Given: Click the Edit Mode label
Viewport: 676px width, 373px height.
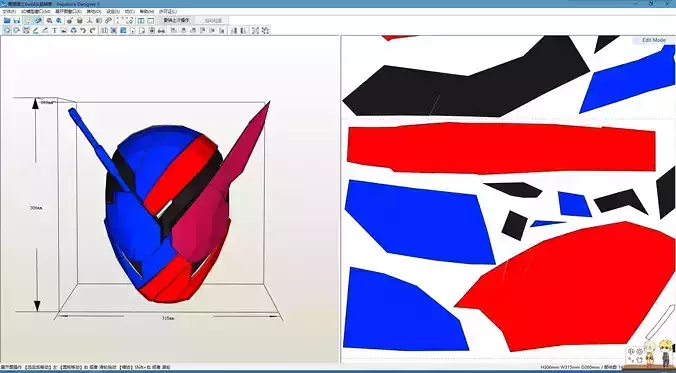Looking at the screenshot, I should (x=654, y=40).
